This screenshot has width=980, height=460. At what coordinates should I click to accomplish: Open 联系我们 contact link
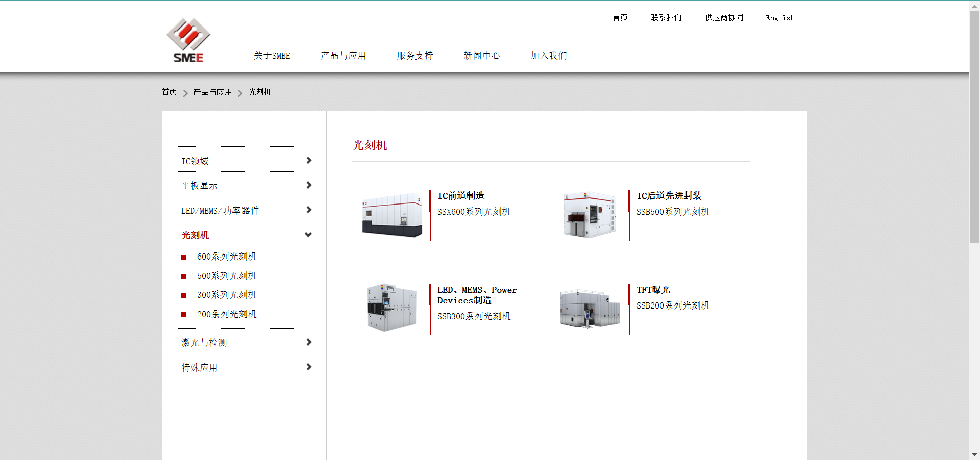click(666, 18)
